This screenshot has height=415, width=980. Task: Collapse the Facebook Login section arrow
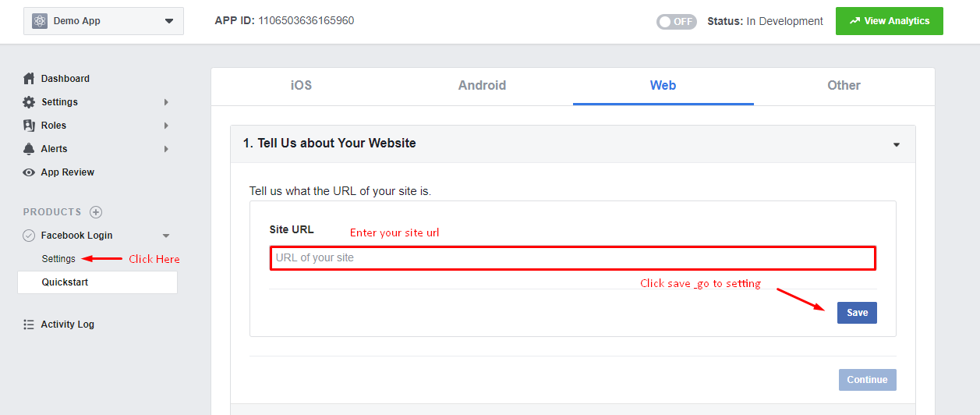[165, 236]
